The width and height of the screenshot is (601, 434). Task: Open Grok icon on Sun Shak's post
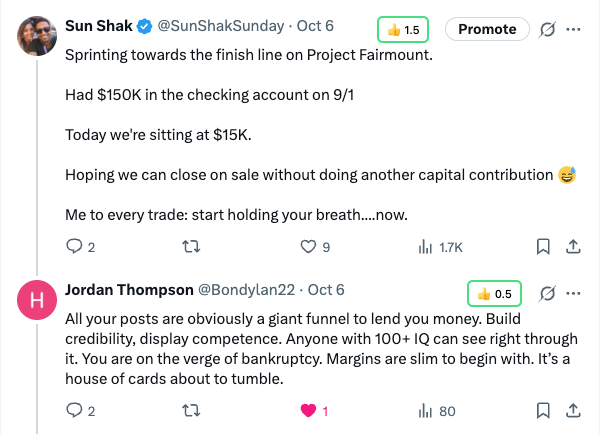pyautogui.click(x=546, y=30)
